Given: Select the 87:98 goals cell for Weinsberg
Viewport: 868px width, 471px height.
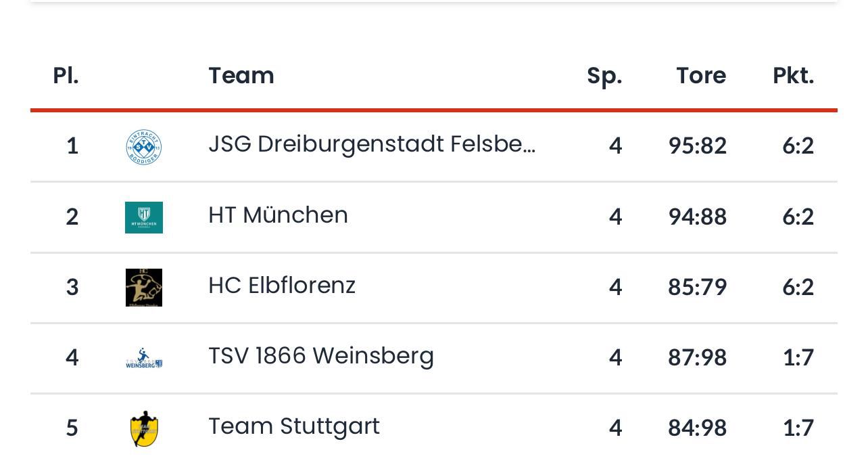Looking at the screenshot, I should click(697, 357).
